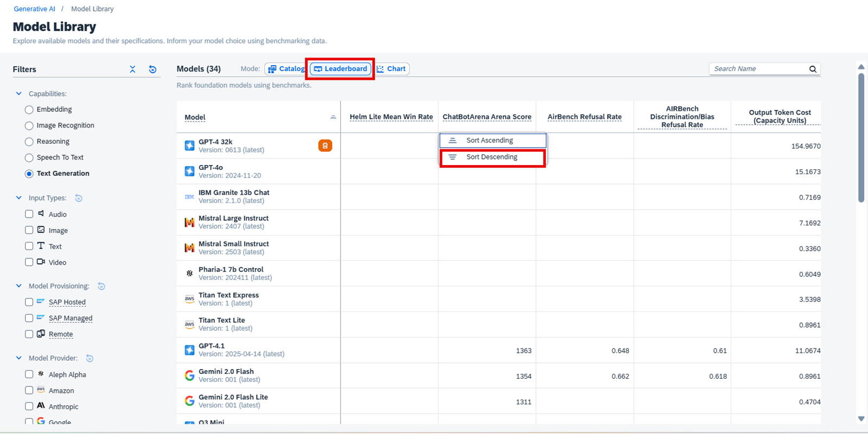The height and width of the screenshot is (439, 868).
Task: Open the Output Token Cost column menu
Action: [x=780, y=117]
